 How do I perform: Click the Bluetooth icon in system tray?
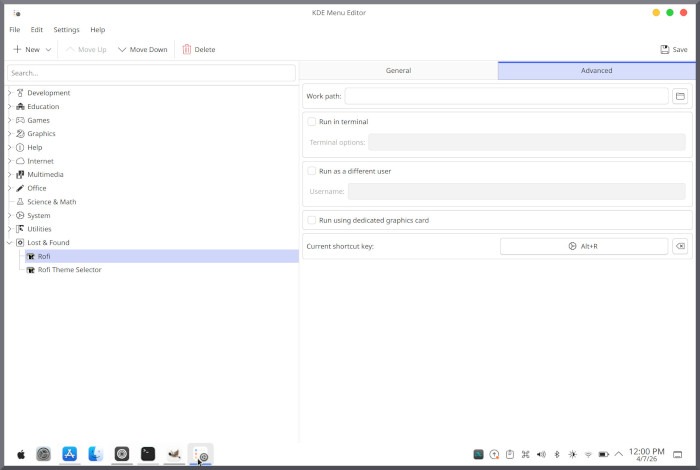point(557,454)
